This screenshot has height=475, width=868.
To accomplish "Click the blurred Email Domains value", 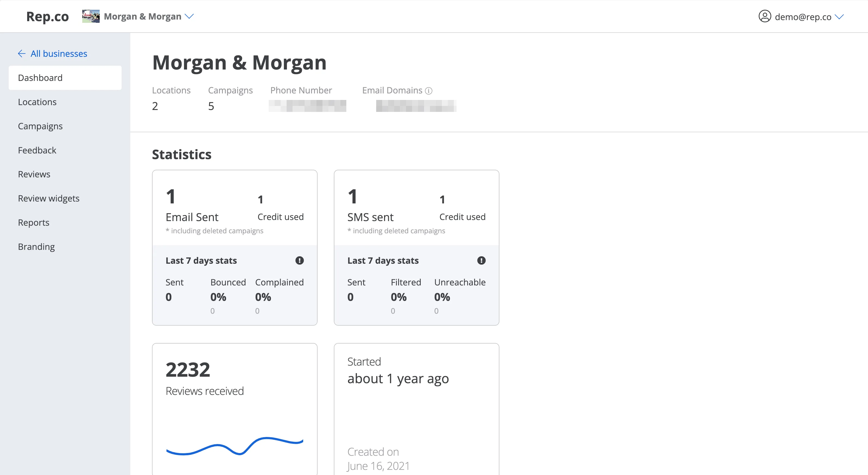I will pos(416,106).
